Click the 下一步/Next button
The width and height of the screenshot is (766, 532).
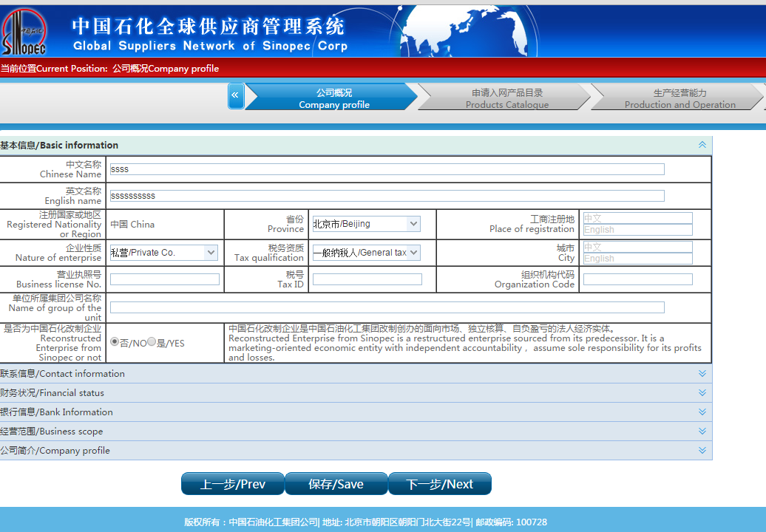pyautogui.click(x=440, y=484)
